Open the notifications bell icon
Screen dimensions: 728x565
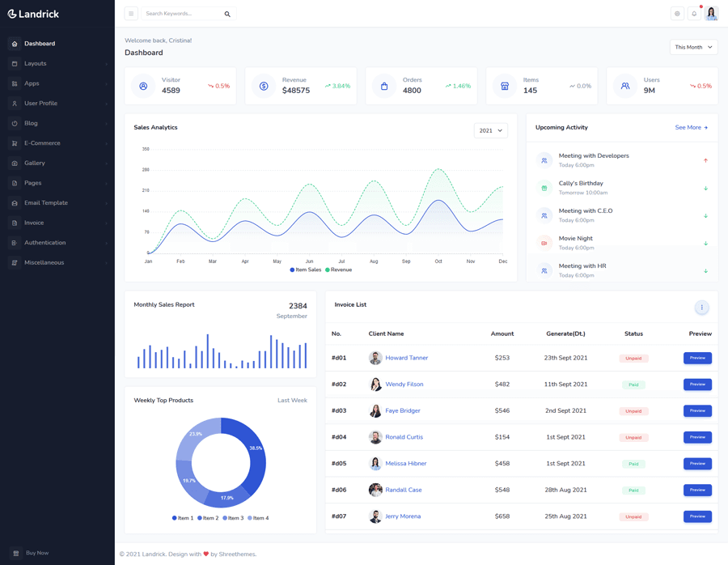click(x=693, y=13)
